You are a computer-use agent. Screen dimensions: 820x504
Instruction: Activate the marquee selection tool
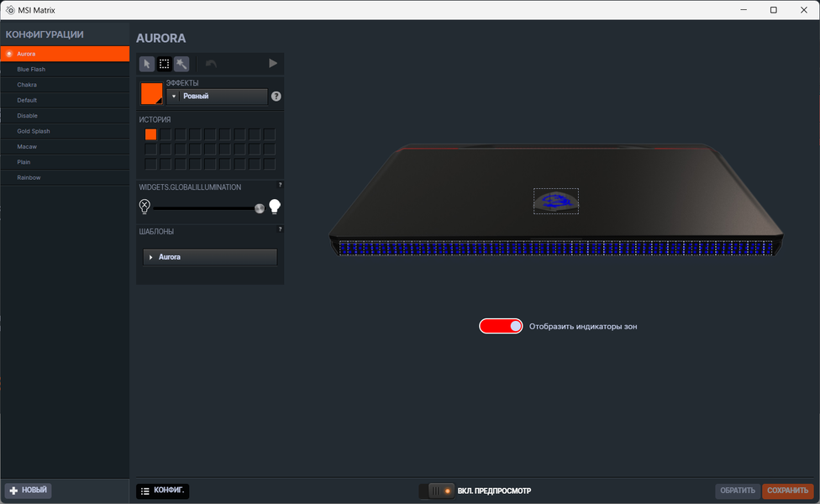tap(164, 64)
